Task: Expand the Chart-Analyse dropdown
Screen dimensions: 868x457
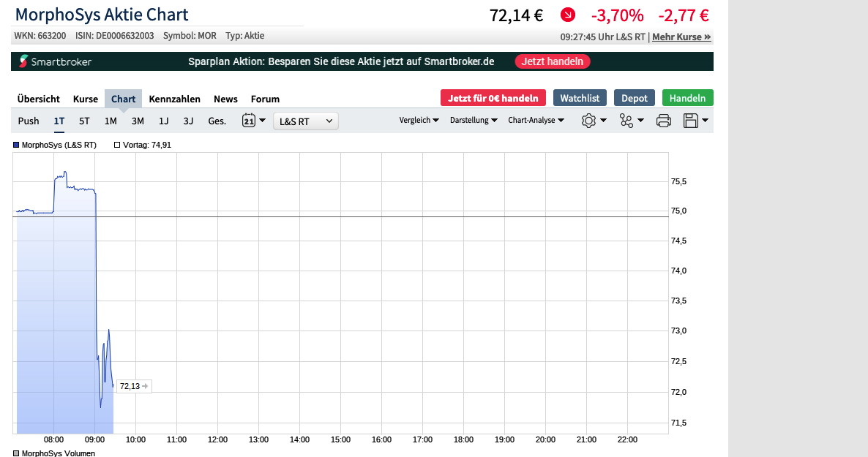Action: 536,120
